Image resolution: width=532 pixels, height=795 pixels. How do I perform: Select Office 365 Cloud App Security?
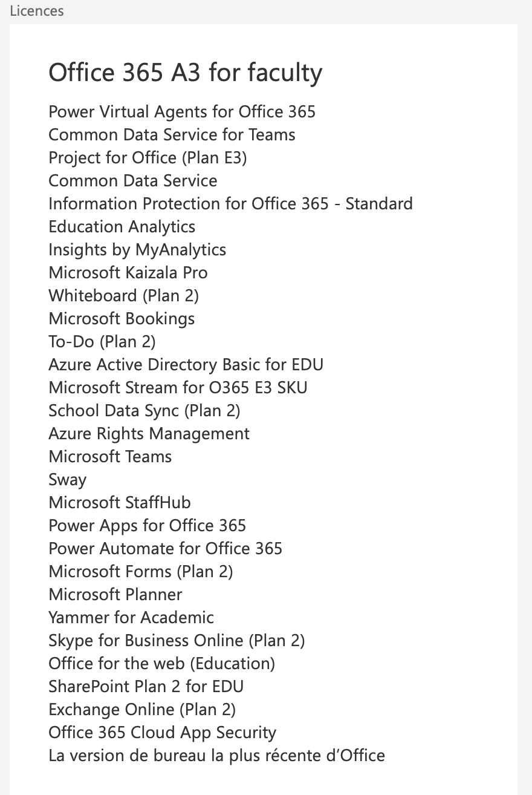[163, 733]
